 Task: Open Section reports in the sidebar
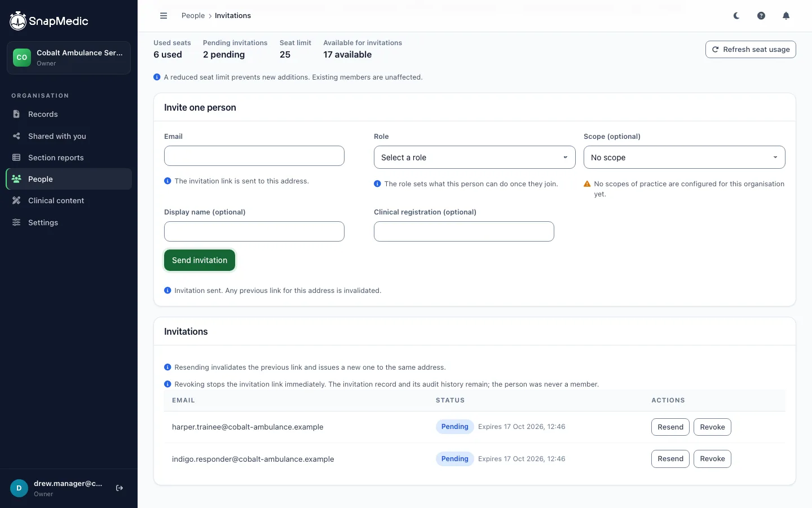(69, 157)
